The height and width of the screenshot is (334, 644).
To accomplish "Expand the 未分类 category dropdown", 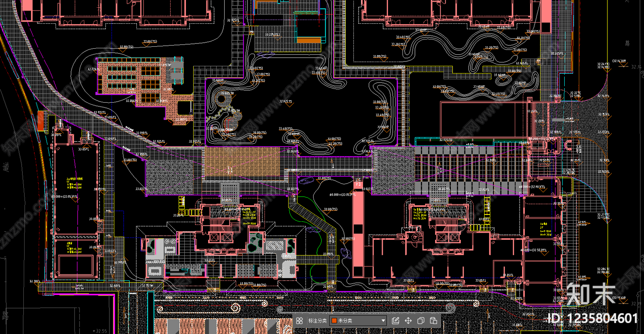I will coord(358,321).
